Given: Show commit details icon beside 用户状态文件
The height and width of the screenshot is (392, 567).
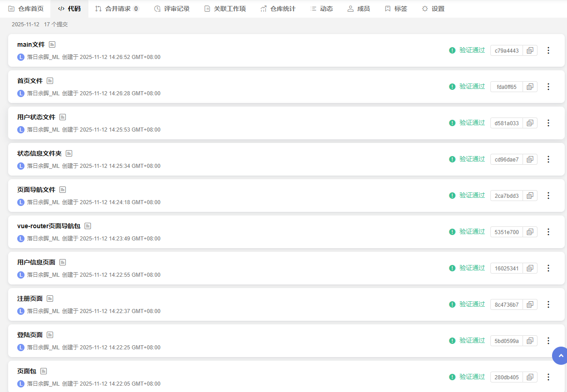Looking at the screenshot, I should pos(63,117).
